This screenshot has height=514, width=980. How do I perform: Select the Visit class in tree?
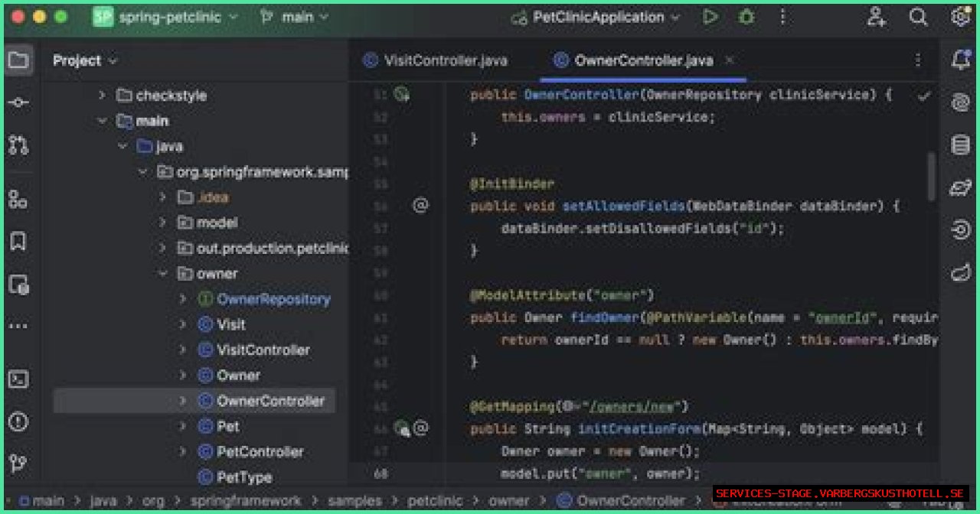pyautogui.click(x=231, y=324)
